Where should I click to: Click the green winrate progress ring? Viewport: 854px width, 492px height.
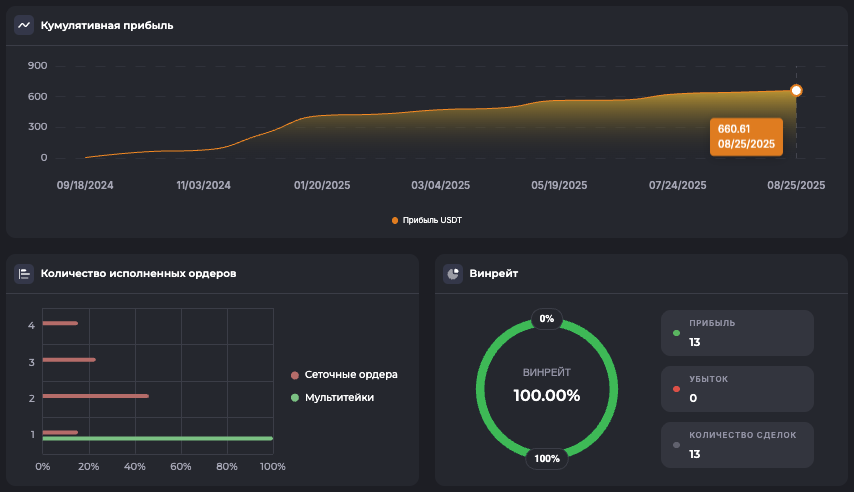pyautogui.click(x=480, y=389)
